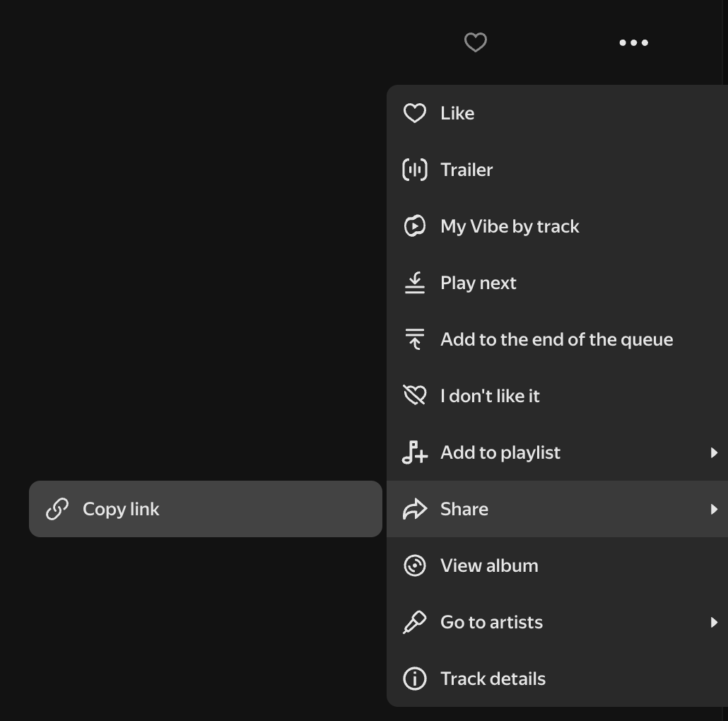
Task: Open the Add to playlist entry
Action: pos(557,452)
